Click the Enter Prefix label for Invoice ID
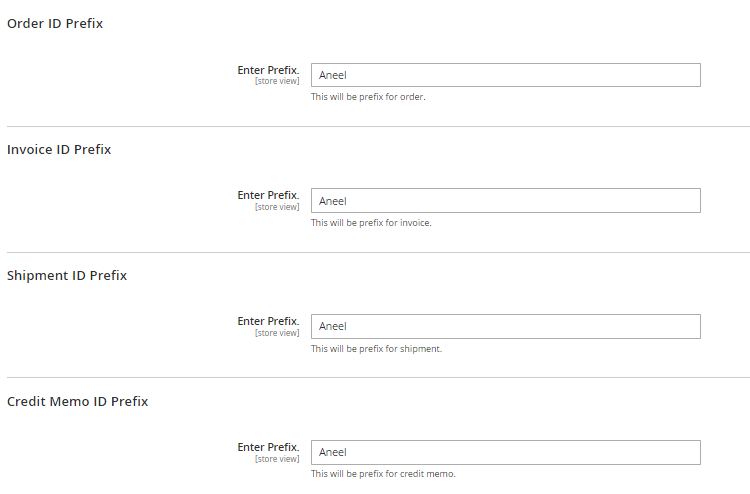750x494 pixels. point(268,196)
